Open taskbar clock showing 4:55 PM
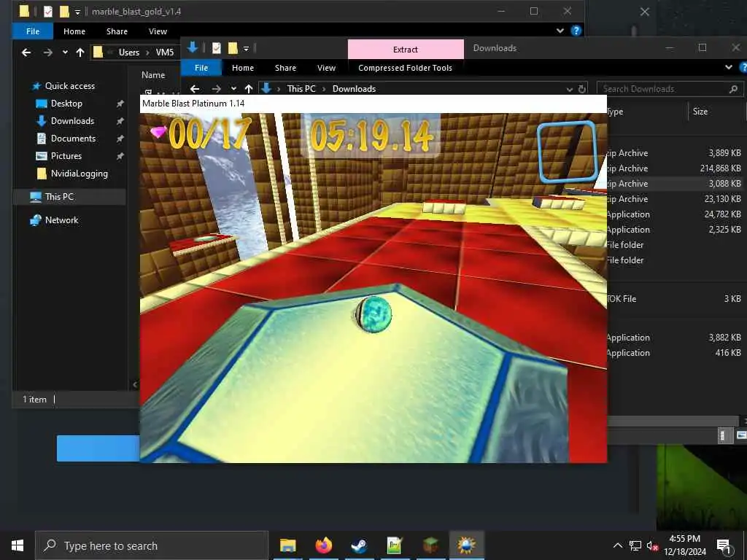This screenshot has width=747, height=560. (x=684, y=545)
